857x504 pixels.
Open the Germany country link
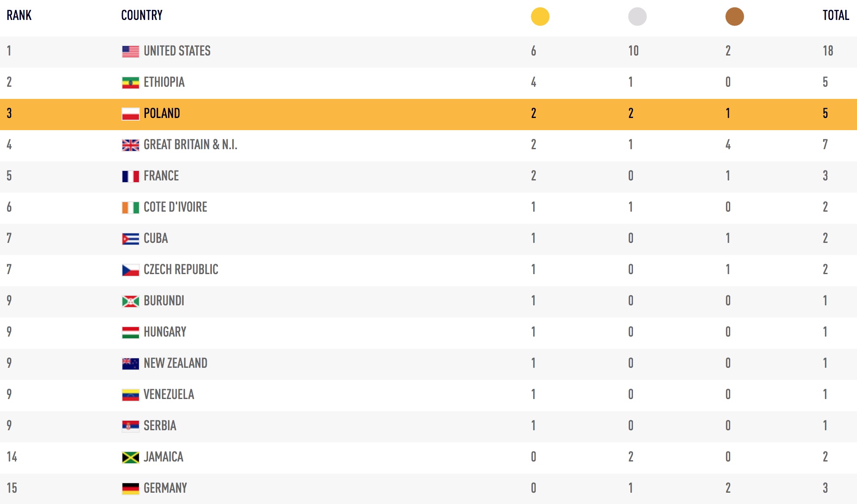165,488
